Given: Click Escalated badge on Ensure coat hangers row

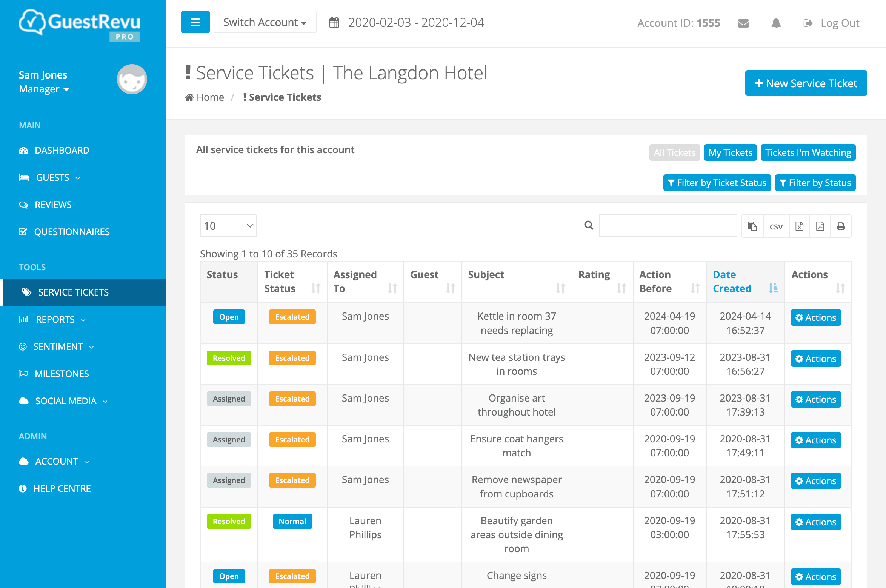Looking at the screenshot, I should [292, 439].
